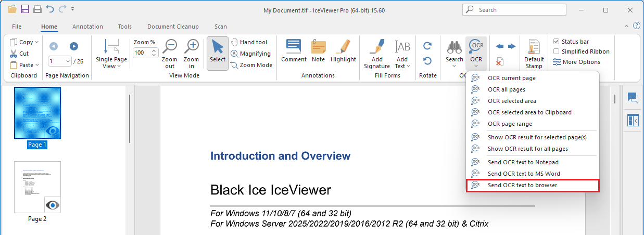Cut selection with scissors button
The height and width of the screenshot is (235, 644).
[x=19, y=54]
